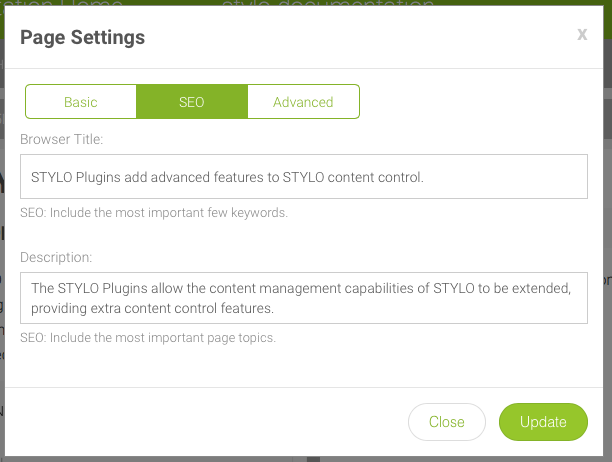Select the SEO tab

click(191, 102)
